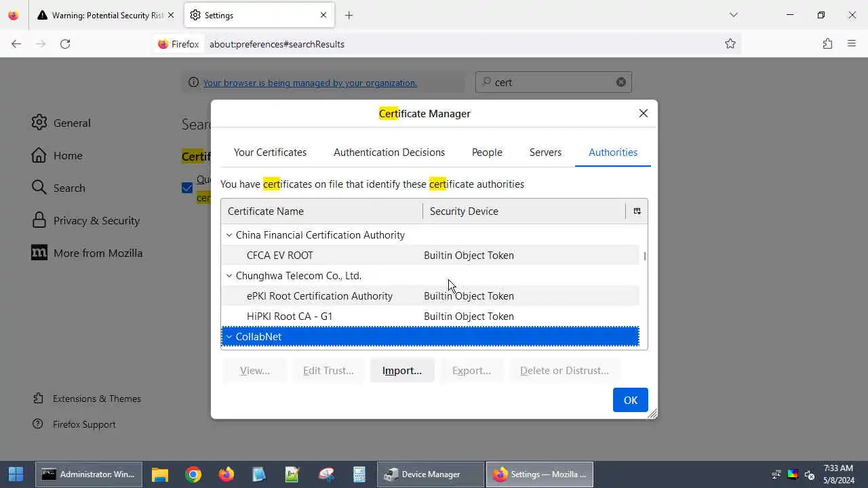
Task: Go back with the back arrow
Action: tap(16, 44)
